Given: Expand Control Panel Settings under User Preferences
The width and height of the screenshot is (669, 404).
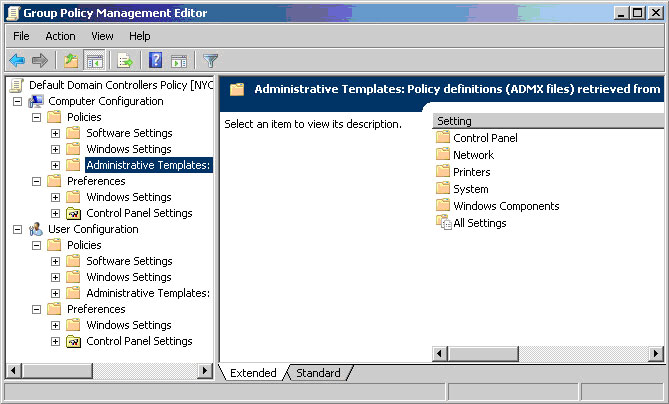Looking at the screenshot, I should 55,341.
